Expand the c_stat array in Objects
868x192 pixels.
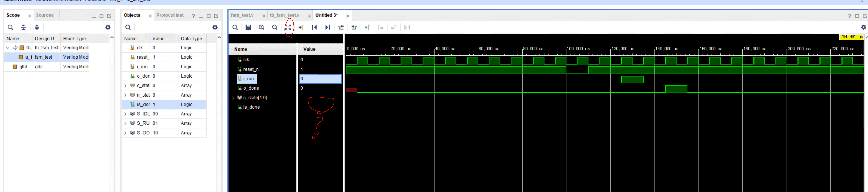125,86
